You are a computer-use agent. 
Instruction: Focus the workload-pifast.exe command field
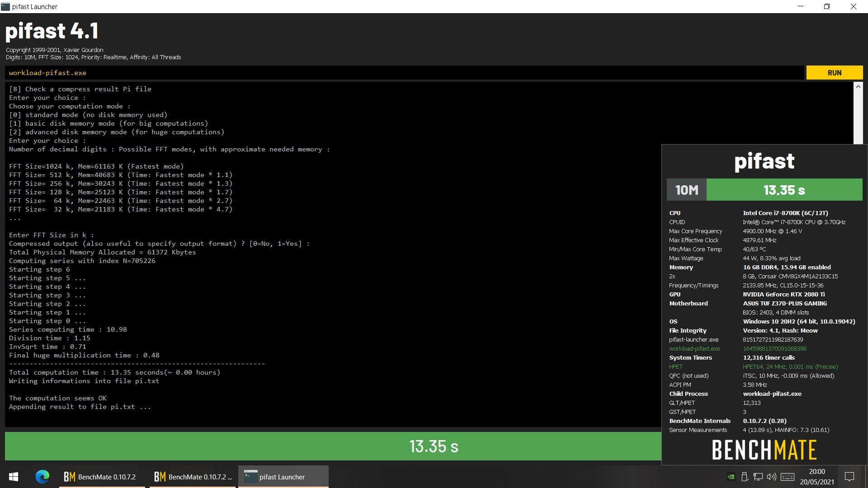[405, 73]
